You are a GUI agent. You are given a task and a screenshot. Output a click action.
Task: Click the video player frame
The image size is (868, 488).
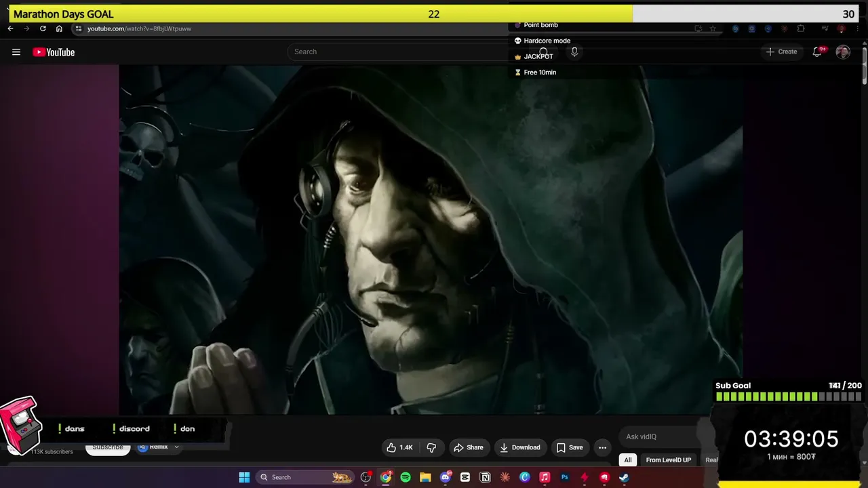tap(431, 239)
